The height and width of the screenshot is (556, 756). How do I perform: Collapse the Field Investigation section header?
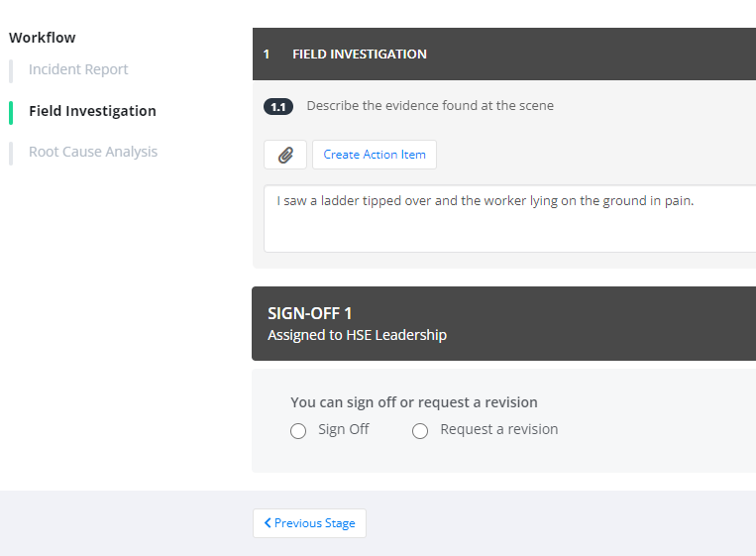tap(504, 54)
